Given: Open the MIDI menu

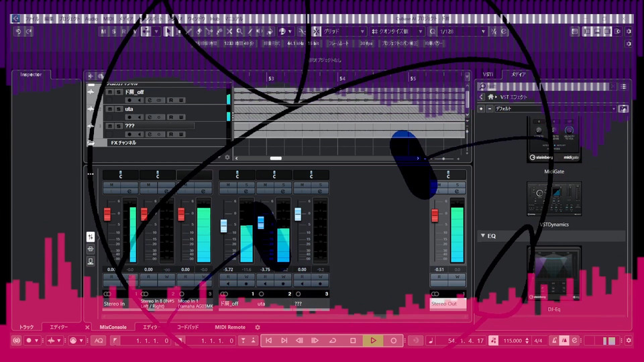Looking at the screenshot, I should [x=109, y=19].
